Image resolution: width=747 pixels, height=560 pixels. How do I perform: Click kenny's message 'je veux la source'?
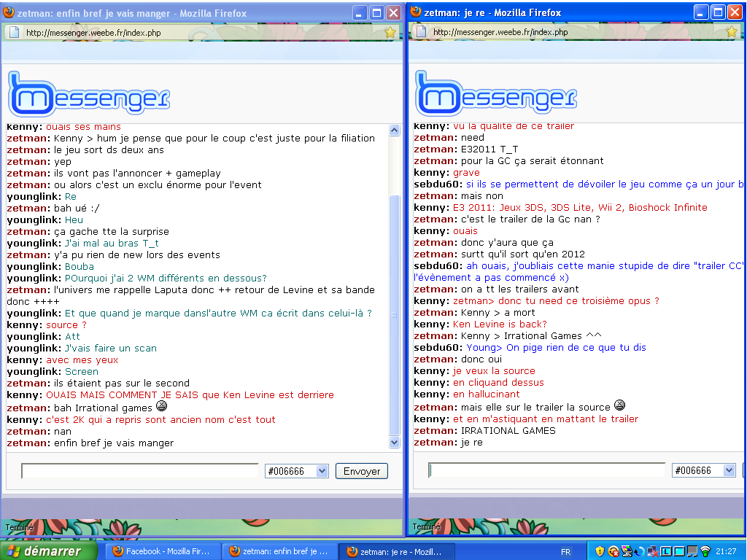click(494, 370)
